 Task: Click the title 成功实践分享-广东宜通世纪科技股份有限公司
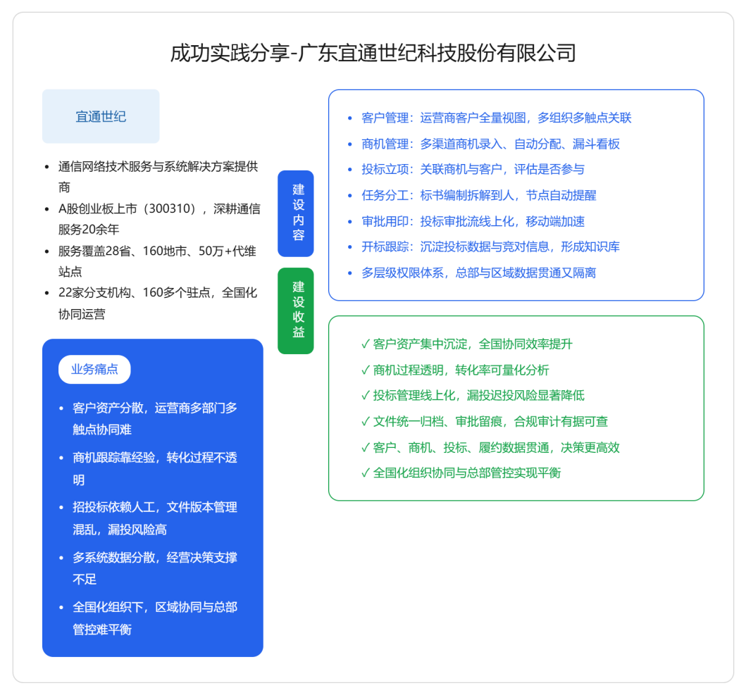tap(373, 52)
